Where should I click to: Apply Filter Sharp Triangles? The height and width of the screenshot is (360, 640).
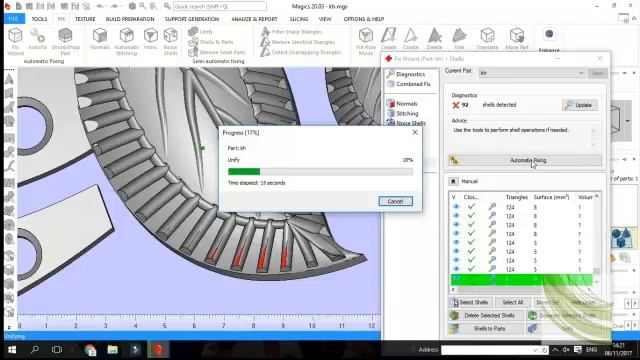[x=291, y=31]
